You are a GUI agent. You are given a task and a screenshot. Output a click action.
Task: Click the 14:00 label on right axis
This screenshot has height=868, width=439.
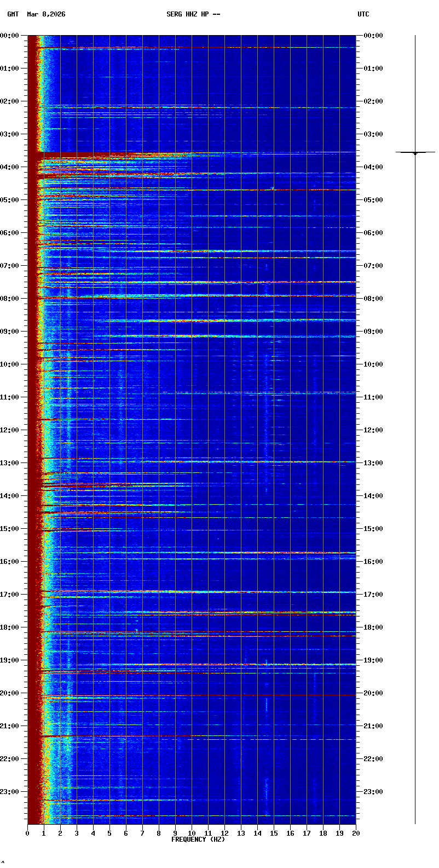(373, 496)
